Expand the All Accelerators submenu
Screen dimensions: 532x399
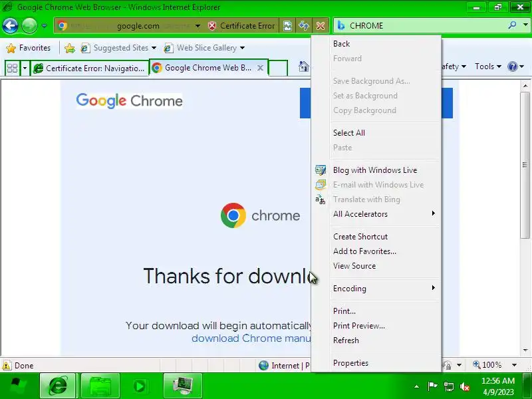(x=376, y=214)
